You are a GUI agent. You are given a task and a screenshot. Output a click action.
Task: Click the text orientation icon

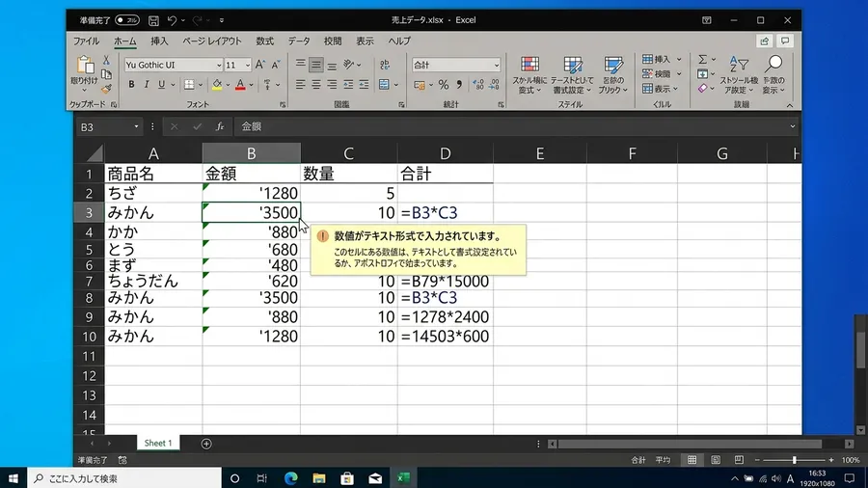tap(349, 65)
